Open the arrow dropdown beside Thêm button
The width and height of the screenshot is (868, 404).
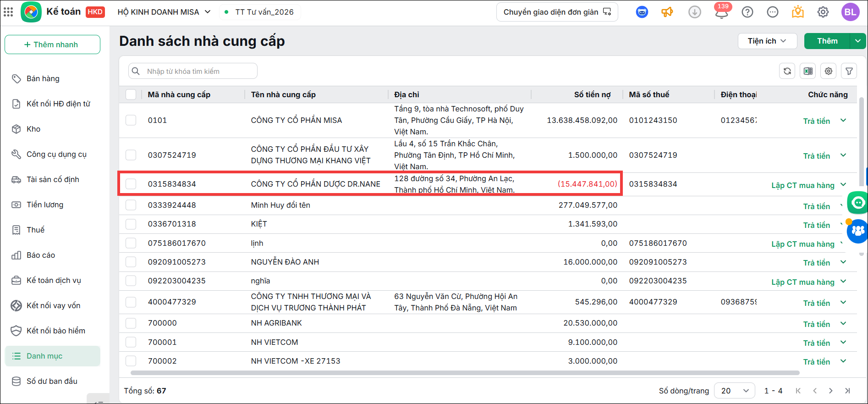click(x=858, y=41)
